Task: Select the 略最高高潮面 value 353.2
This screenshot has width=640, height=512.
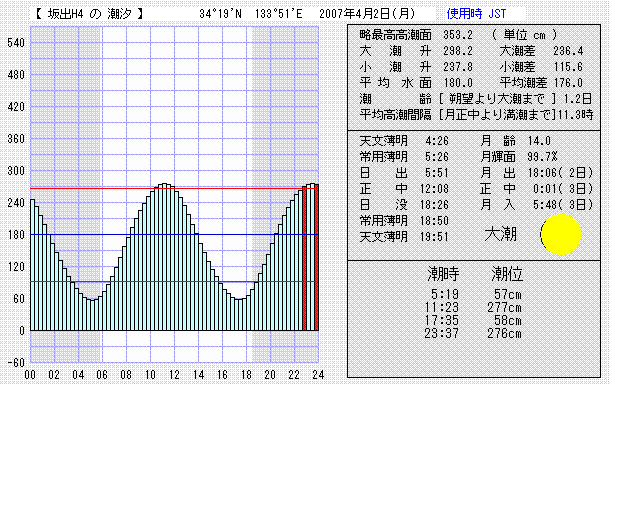Action: click(x=458, y=35)
